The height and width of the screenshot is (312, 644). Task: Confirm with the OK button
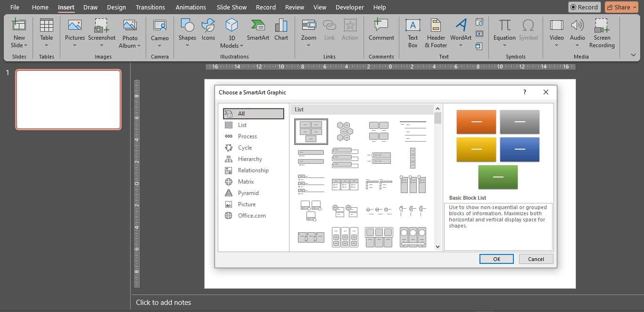coord(496,259)
